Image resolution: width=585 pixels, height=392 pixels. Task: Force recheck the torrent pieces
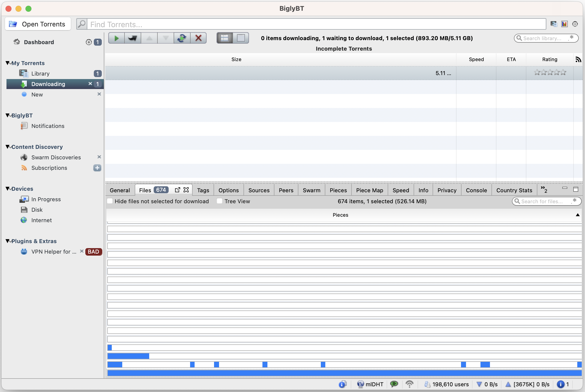point(182,38)
